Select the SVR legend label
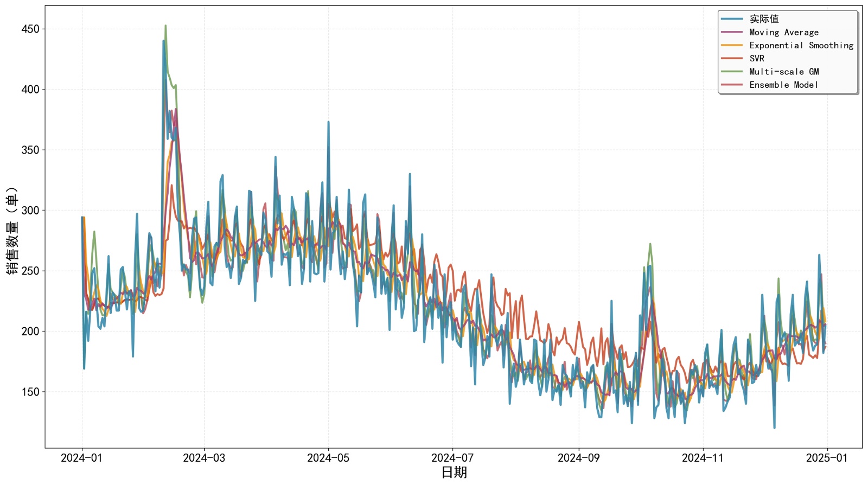The image size is (868, 484). (x=757, y=58)
